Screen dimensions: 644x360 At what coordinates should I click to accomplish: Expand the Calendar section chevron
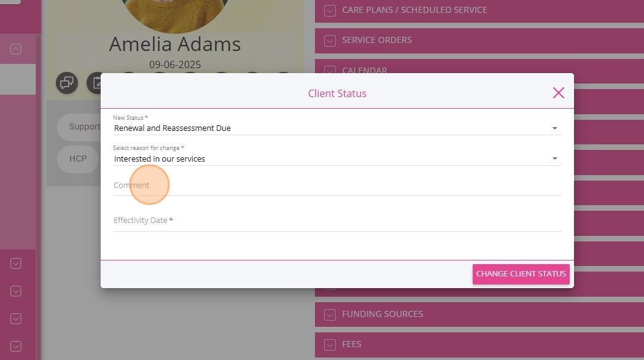(x=330, y=70)
